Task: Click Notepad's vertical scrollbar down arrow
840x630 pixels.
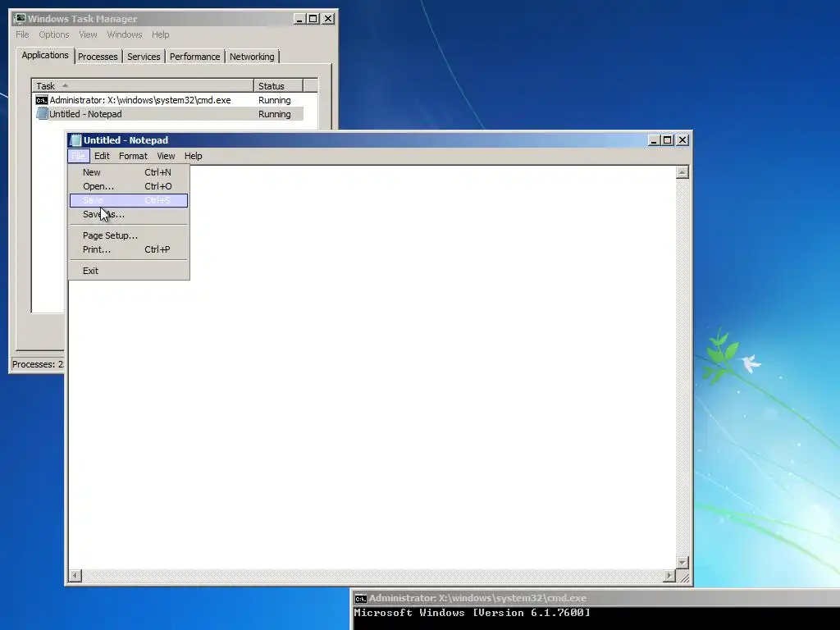Action: (x=682, y=563)
